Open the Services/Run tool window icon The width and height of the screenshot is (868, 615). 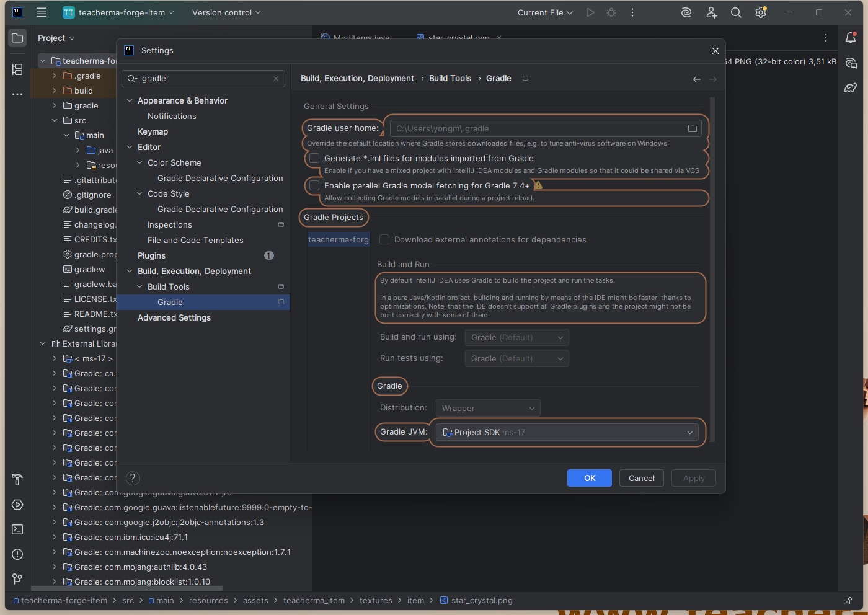17,505
